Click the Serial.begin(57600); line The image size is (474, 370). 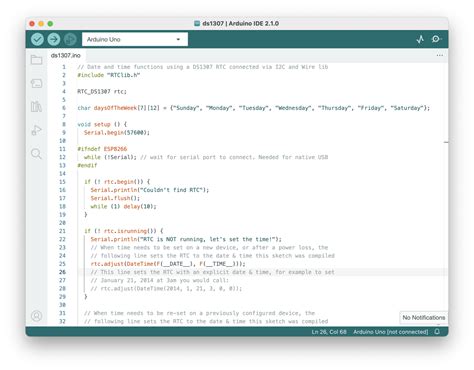(117, 132)
